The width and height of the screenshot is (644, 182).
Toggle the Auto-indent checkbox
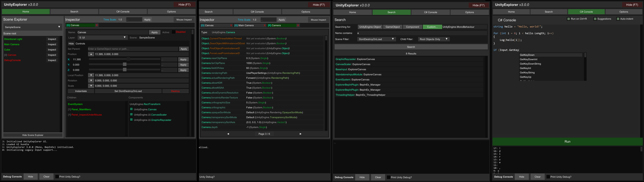point(618,19)
